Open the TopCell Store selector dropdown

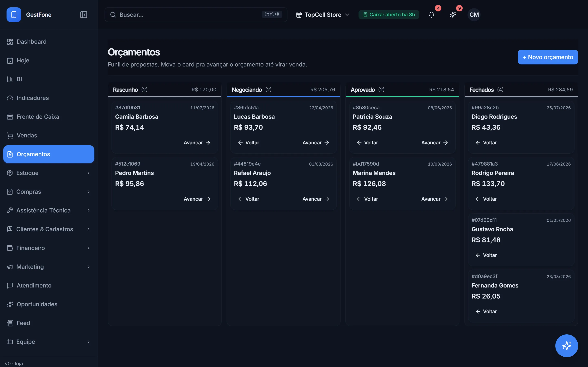[322, 14]
